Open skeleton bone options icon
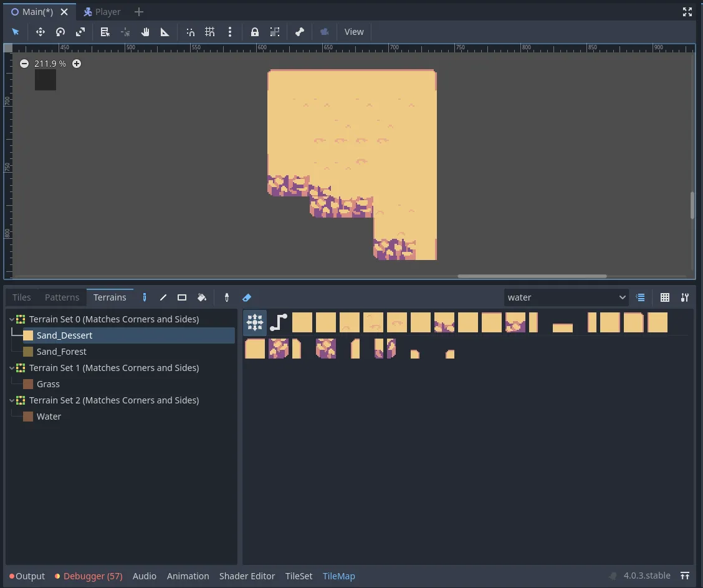This screenshot has width=703, height=588. tap(300, 32)
